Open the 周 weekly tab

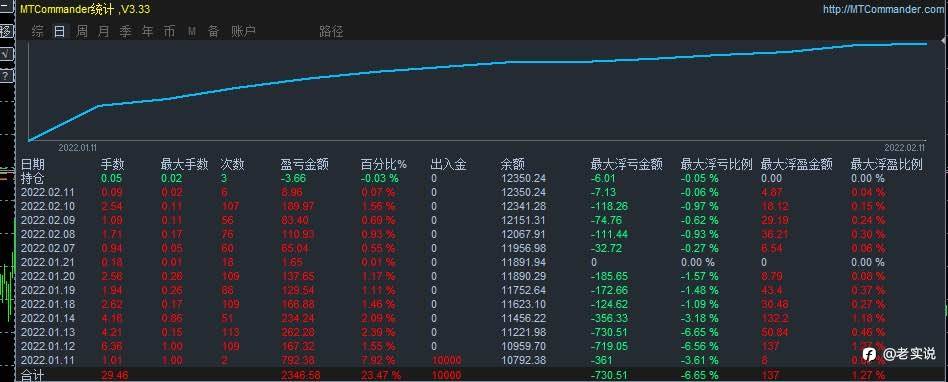pyautogui.click(x=82, y=31)
